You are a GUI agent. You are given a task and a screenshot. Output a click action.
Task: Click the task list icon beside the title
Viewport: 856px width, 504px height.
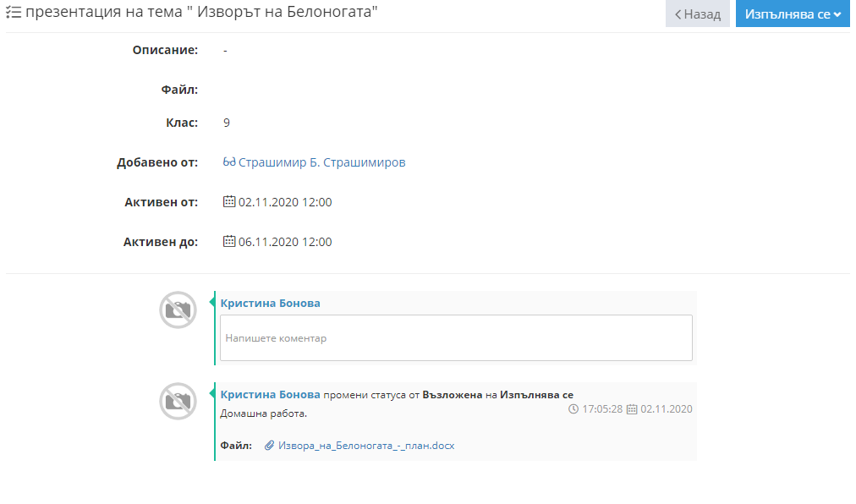(14, 12)
